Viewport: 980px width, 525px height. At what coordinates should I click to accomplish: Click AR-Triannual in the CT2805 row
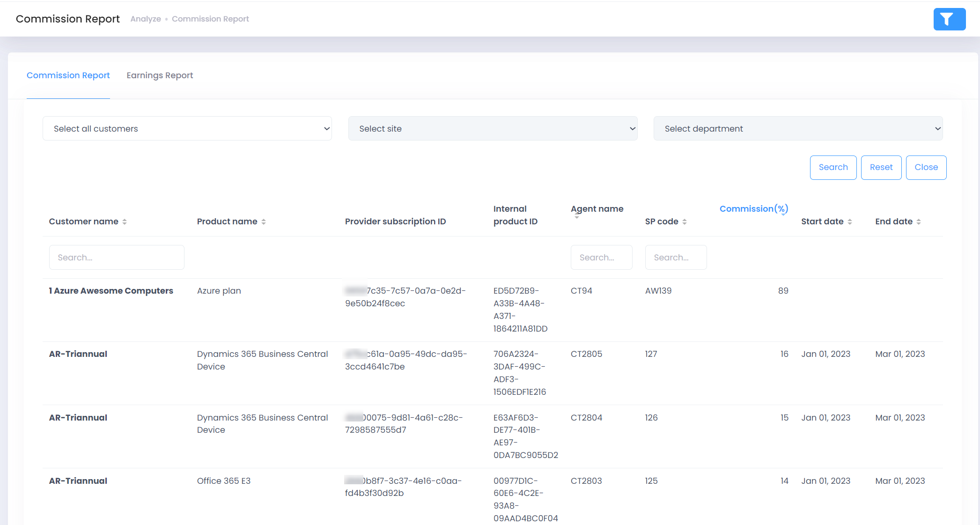pos(78,354)
